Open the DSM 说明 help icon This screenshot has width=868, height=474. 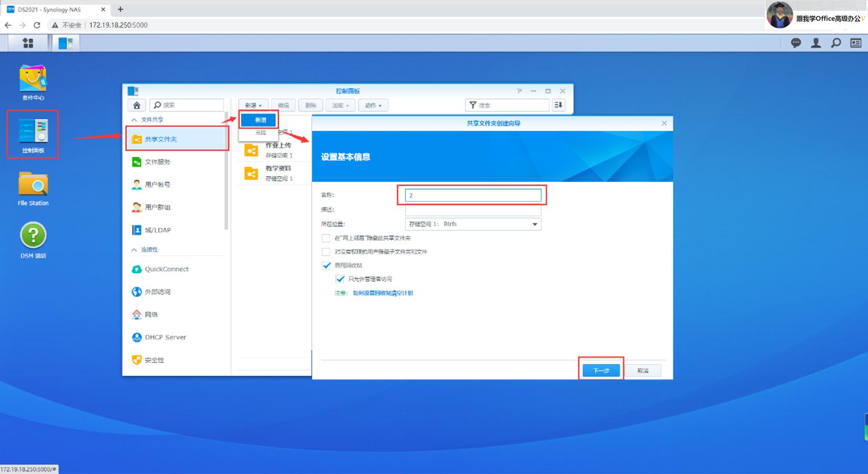(x=33, y=241)
